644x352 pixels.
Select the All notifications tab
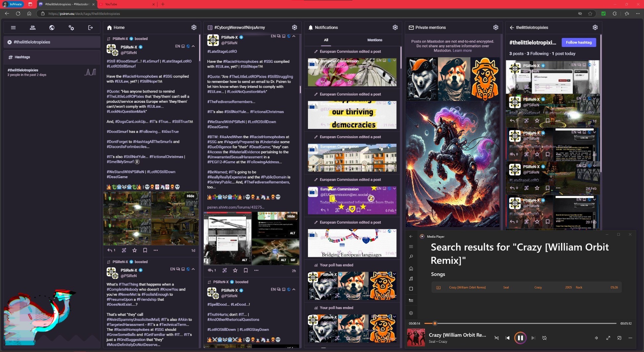click(326, 40)
